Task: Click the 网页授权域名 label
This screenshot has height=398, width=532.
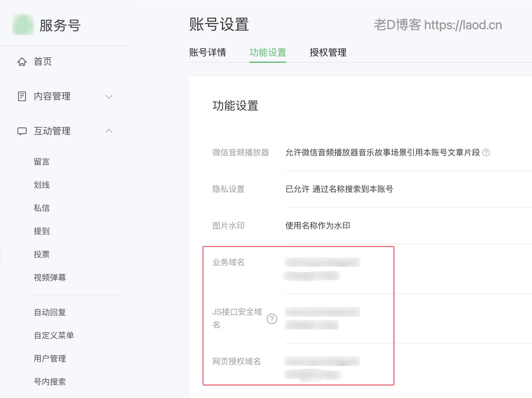Action: coord(236,361)
